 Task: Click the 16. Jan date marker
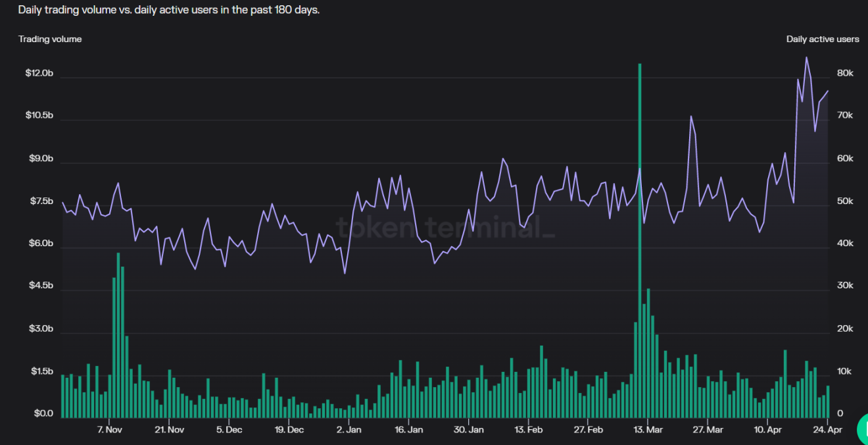tap(408, 430)
